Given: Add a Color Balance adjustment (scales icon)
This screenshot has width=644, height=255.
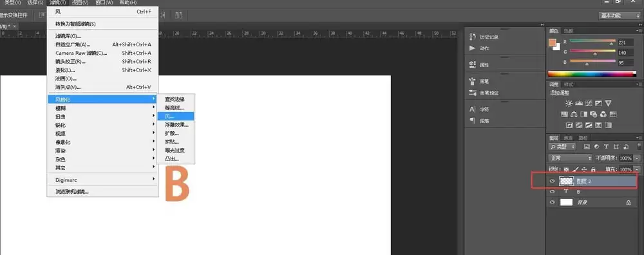Looking at the screenshot, I should pyautogui.click(x=574, y=114).
